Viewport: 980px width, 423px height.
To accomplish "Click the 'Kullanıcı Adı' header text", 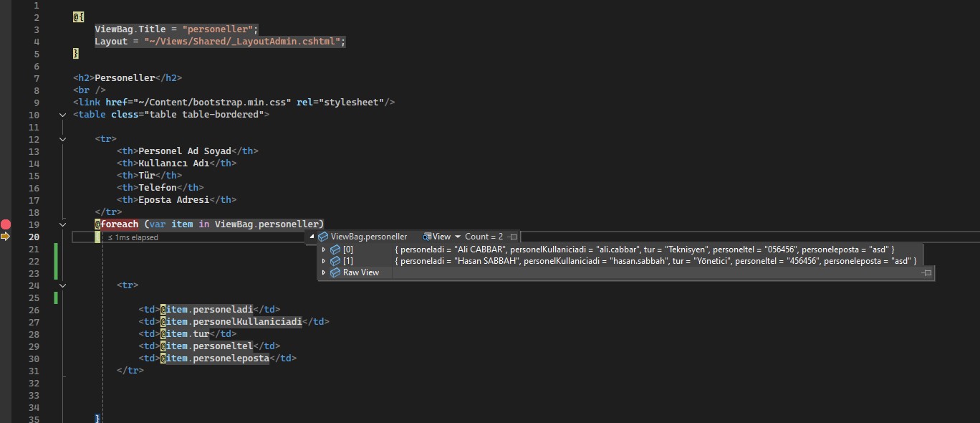I will pos(174,163).
